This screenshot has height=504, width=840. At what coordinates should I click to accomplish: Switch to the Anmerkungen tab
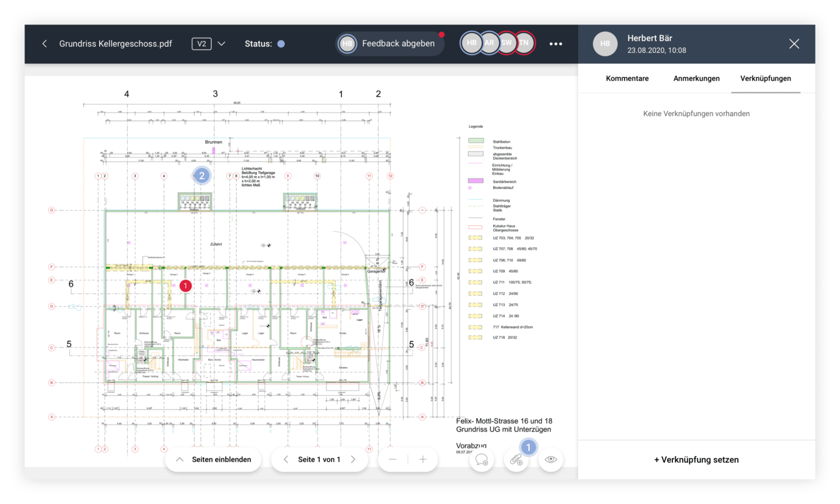coord(696,78)
